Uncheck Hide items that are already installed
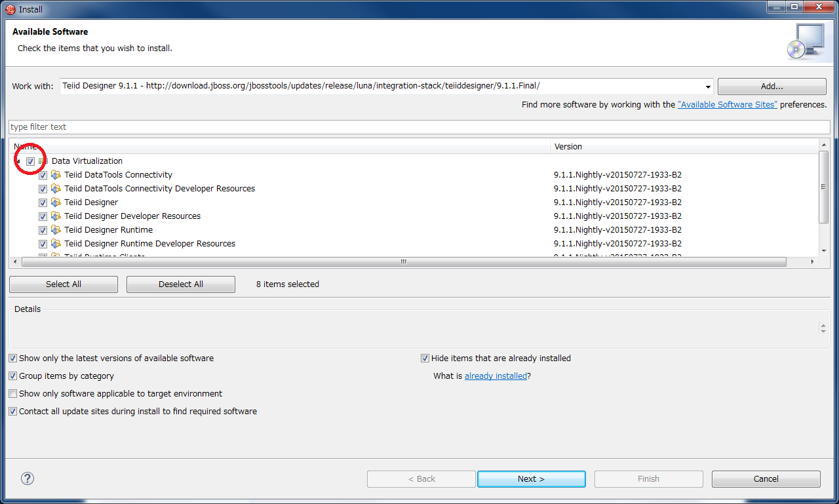 click(x=425, y=359)
